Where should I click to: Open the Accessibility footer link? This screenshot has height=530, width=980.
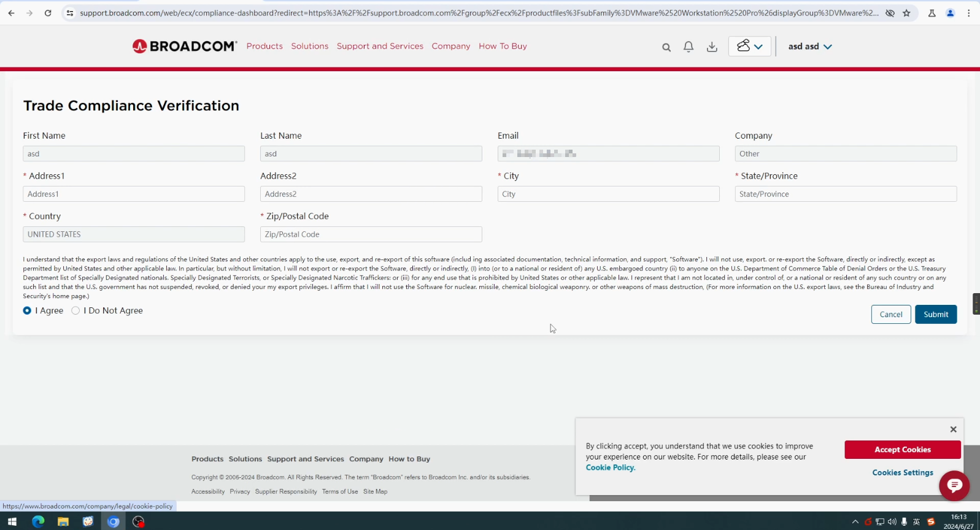[208, 491]
